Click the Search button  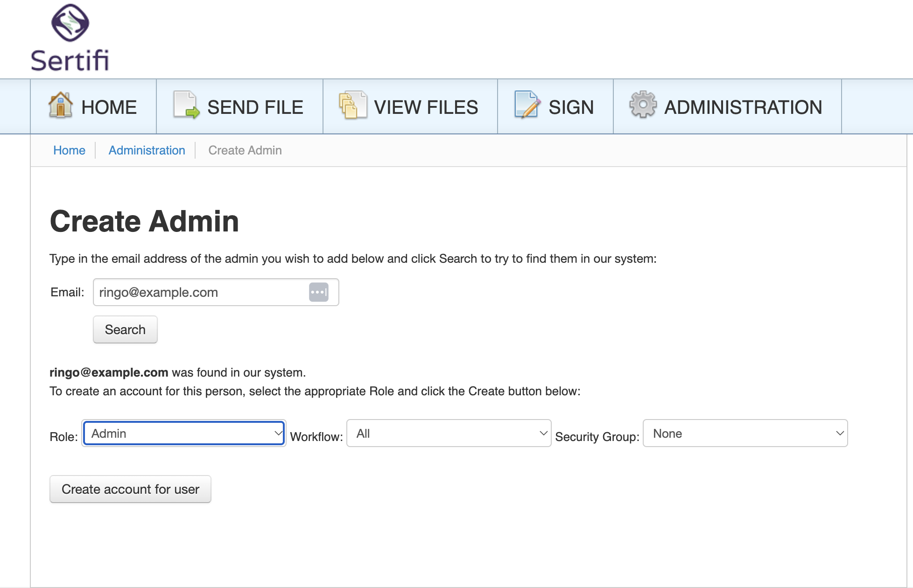125,329
